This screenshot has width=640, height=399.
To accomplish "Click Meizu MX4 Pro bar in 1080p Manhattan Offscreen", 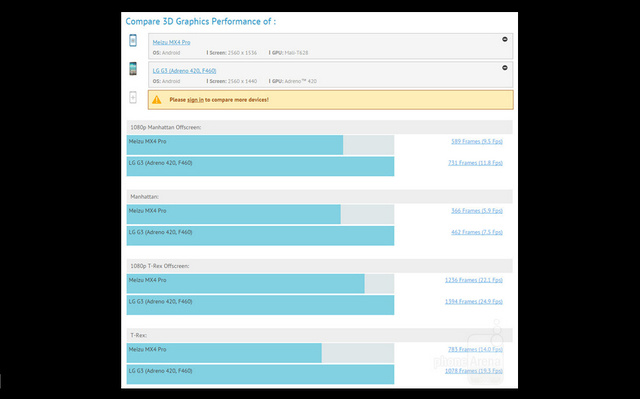I will coord(235,145).
